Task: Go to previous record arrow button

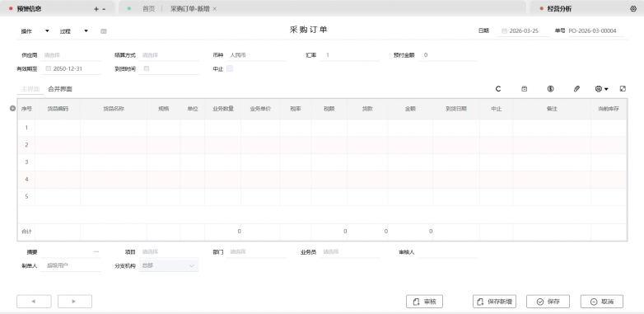Action: (x=34, y=302)
